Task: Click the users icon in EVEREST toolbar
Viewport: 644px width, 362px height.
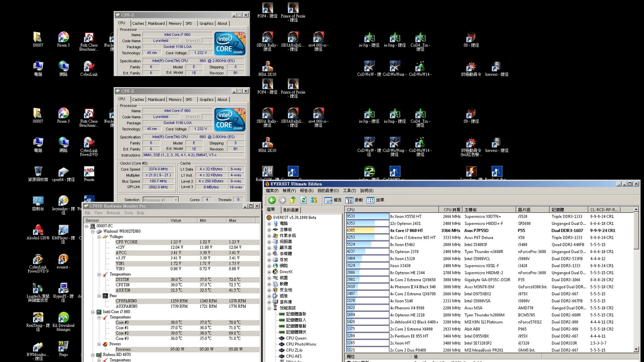Action: (314, 200)
